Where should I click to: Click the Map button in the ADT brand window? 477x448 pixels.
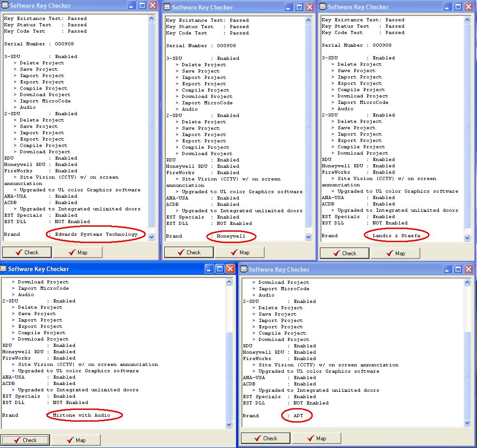point(316,438)
